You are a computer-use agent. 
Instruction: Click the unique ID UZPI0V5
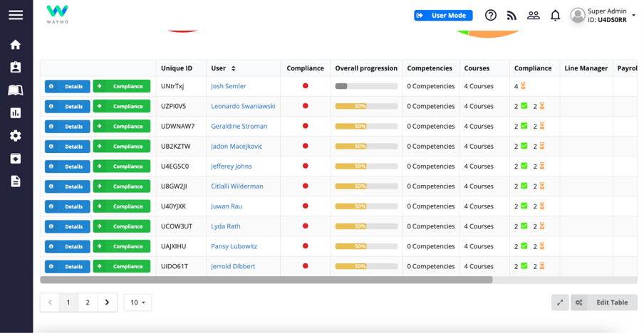(x=173, y=106)
